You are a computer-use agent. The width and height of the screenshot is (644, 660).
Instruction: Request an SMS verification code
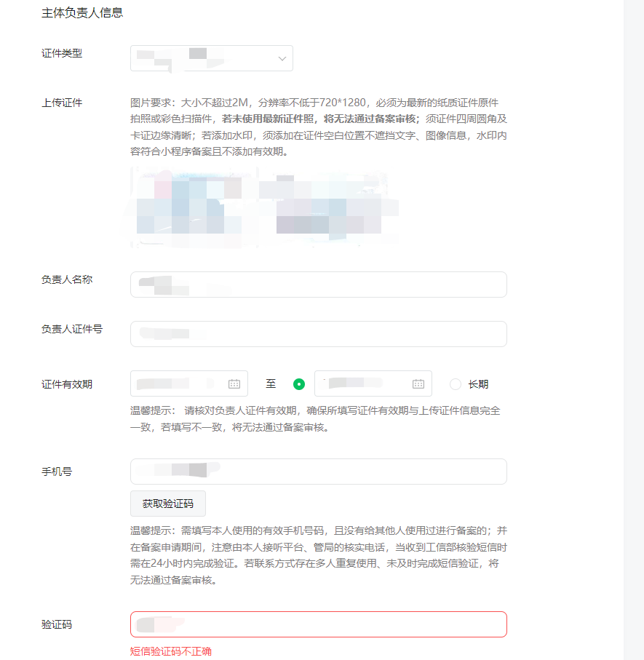pos(168,503)
